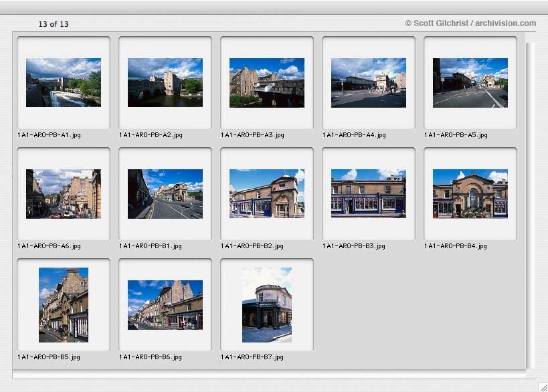Click the label 1A1-ARO-PB-B2.jpg
The width and height of the screenshot is (548, 392).
(x=252, y=246)
